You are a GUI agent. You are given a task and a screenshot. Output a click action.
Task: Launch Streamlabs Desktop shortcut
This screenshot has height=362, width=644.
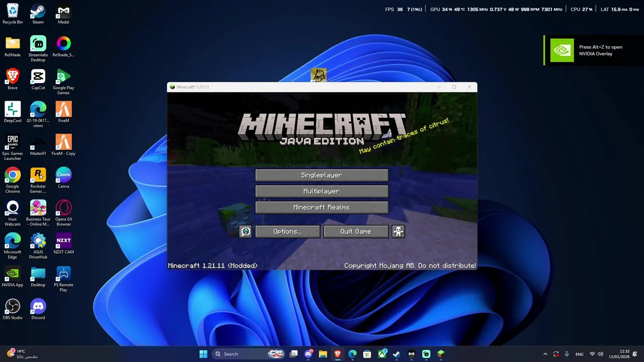pos(38,49)
